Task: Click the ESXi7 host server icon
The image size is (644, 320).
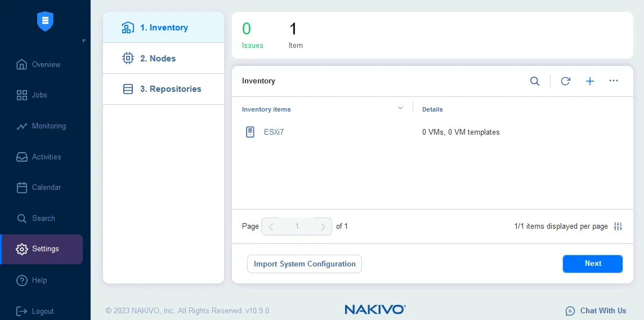Action: pyautogui.click(x=251, y=132)
